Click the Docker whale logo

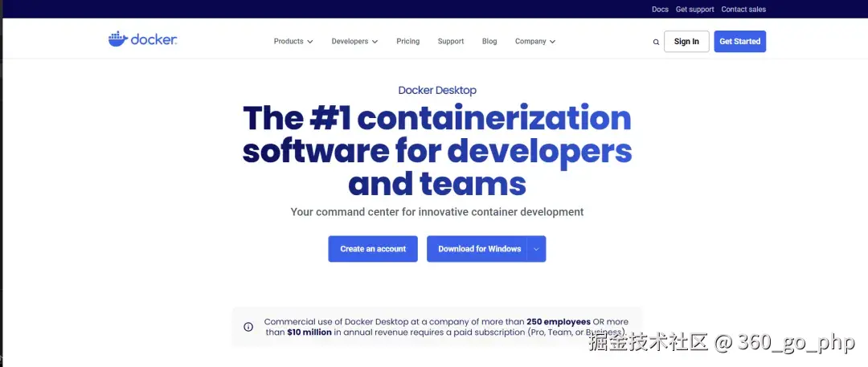(142, 39)
